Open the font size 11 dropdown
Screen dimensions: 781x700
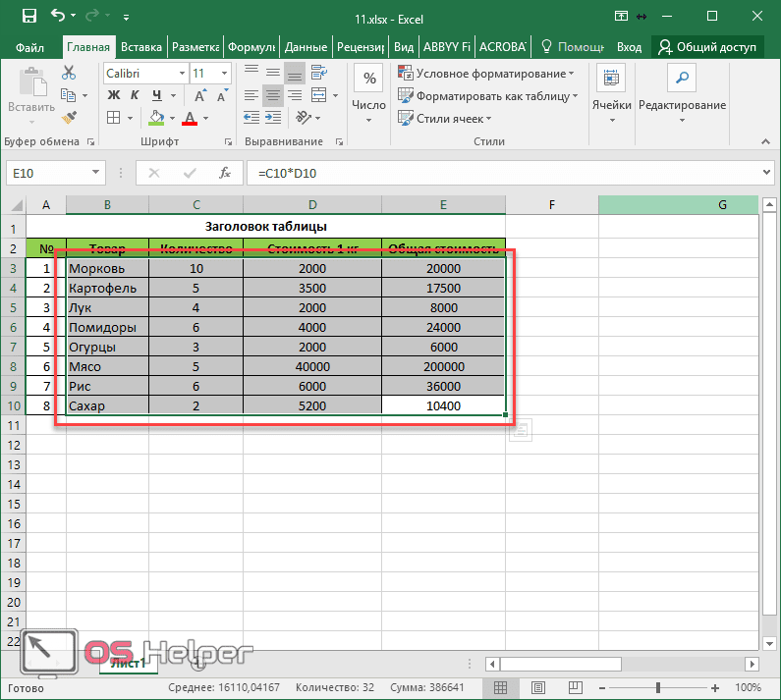(x=225, y=74)
